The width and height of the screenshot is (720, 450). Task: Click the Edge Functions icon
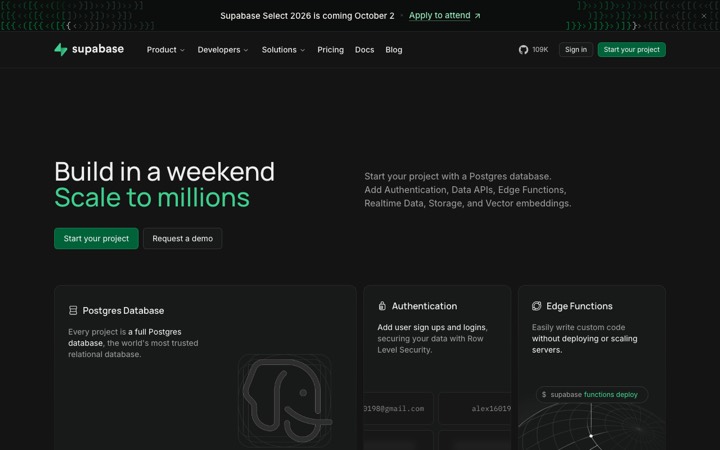tap(536, 306)
